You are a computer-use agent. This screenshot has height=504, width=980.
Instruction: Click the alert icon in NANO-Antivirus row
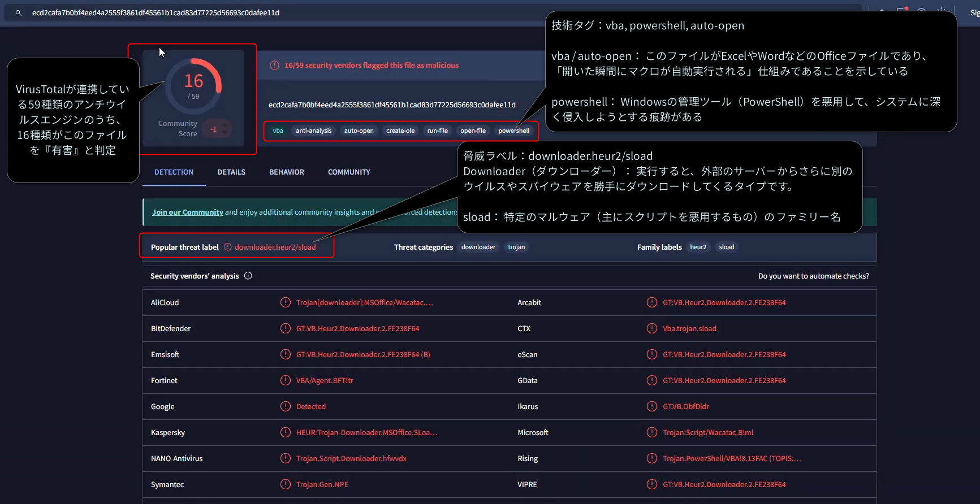pyautogui.click(x=286, y=458)
